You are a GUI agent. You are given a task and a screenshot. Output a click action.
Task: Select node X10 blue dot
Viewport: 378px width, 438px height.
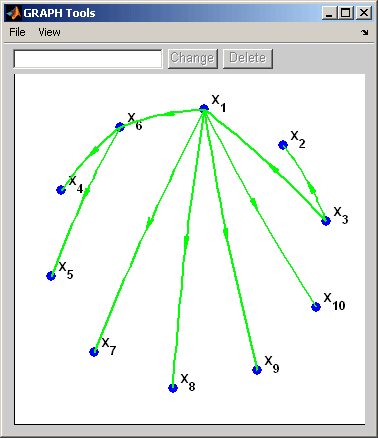(x=316, y=307)
